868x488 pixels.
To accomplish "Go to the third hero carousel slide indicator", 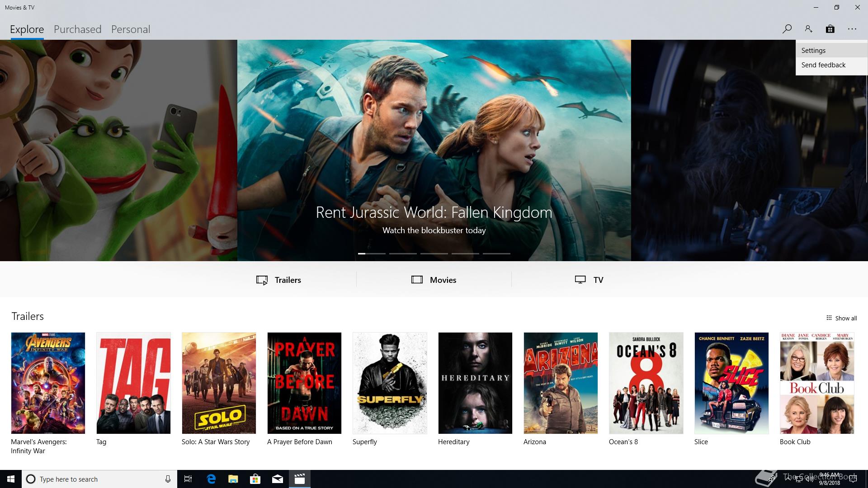I will click(434, 253).
